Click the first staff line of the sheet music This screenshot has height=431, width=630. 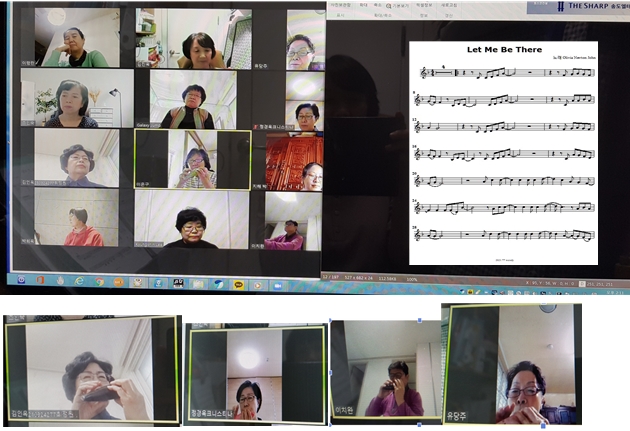[x=505, y=72]
